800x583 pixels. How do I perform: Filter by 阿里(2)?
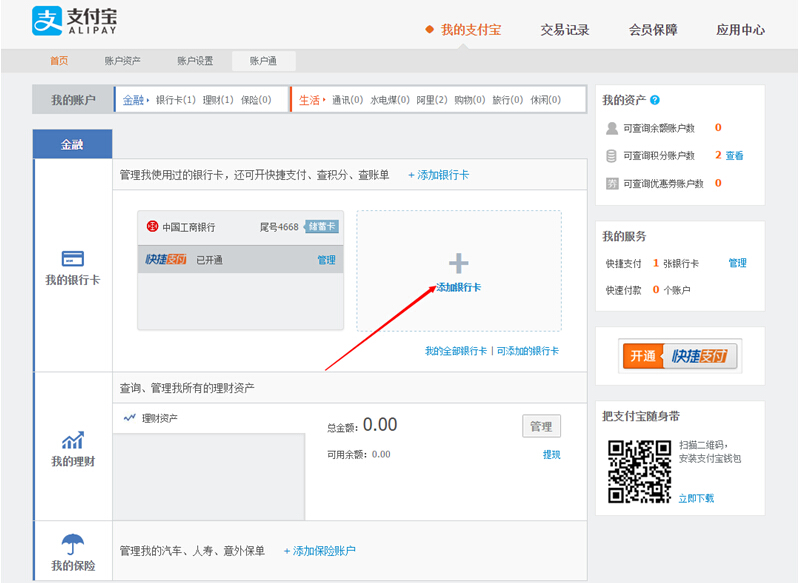(x=432, y=100)
